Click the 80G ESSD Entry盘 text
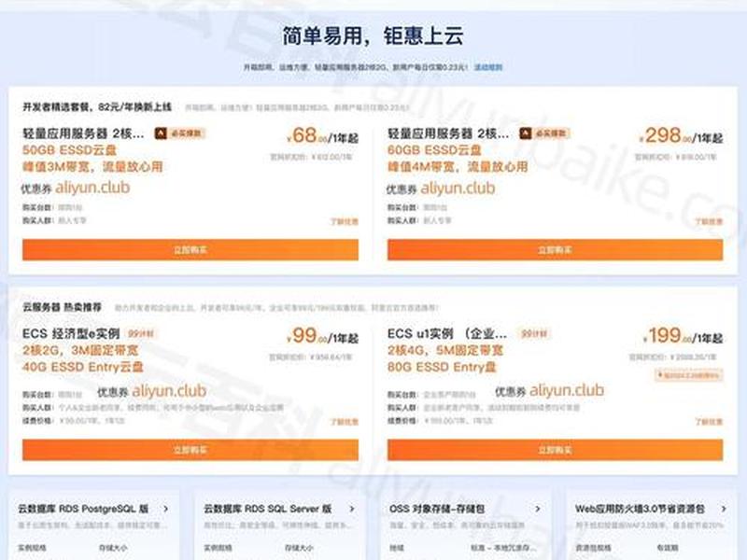 (x=442, y=367)
